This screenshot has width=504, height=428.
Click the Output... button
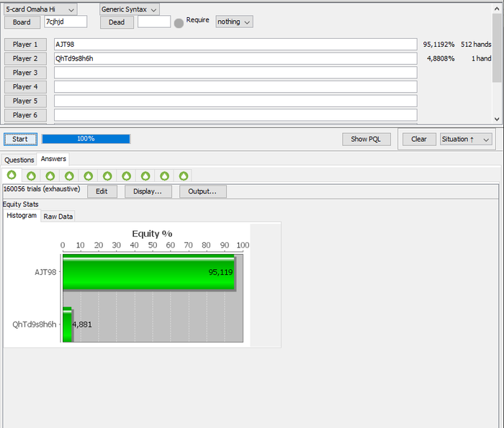pos(202,191)
